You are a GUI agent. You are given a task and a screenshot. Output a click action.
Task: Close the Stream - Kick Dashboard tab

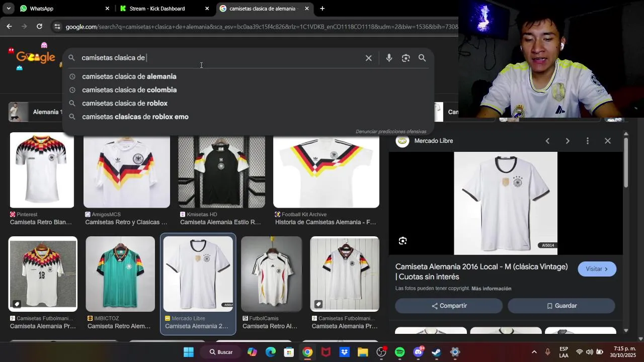click(x=207, y=9)
